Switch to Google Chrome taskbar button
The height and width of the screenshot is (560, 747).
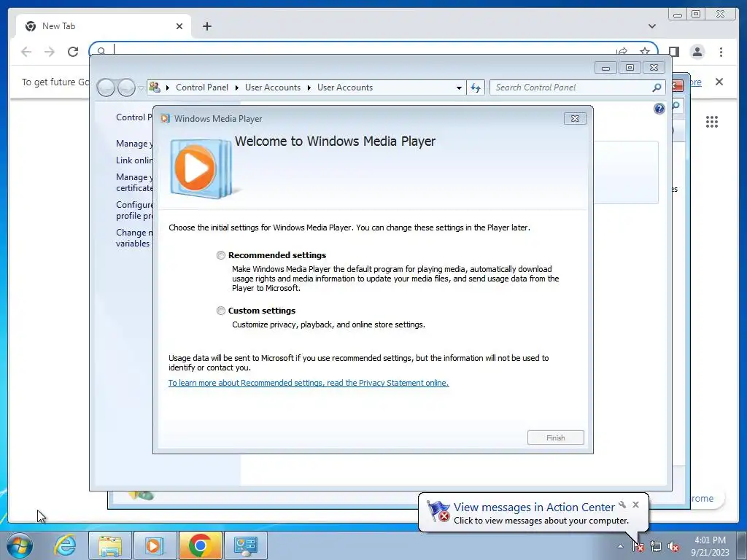point(200,545)
